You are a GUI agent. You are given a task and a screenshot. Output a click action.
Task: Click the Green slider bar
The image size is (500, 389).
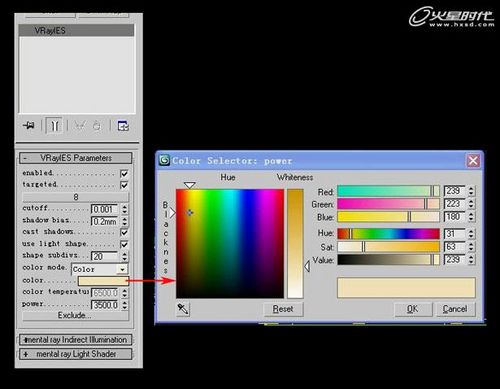(x=388, y=204)
